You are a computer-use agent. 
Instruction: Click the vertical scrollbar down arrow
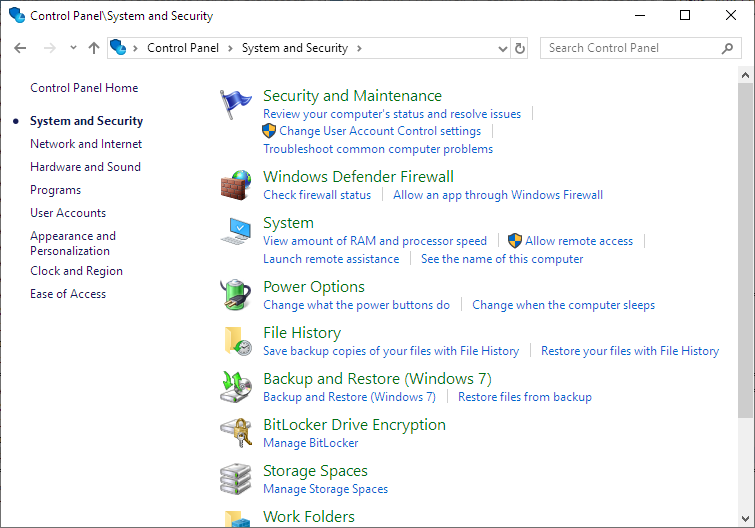coord(746,519)
